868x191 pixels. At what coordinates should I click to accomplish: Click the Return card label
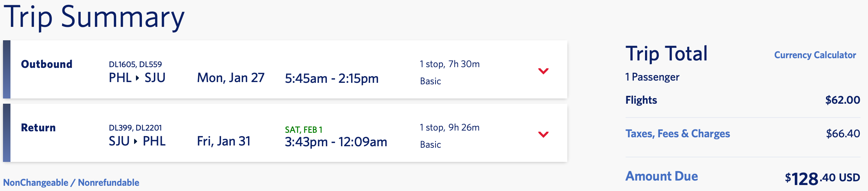[38, 128]
